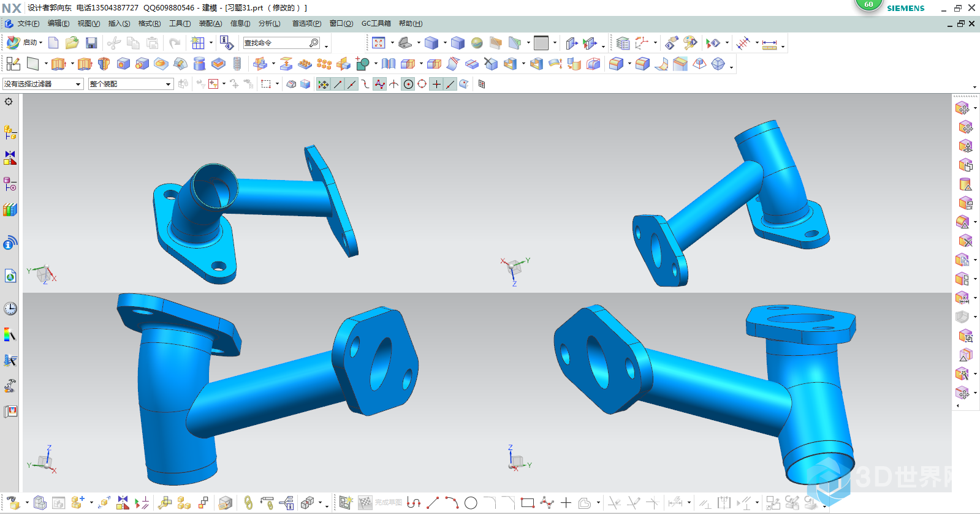Open the 视图(V) menu
This screenshot has width=980, height=515.
tap(89, 23)
